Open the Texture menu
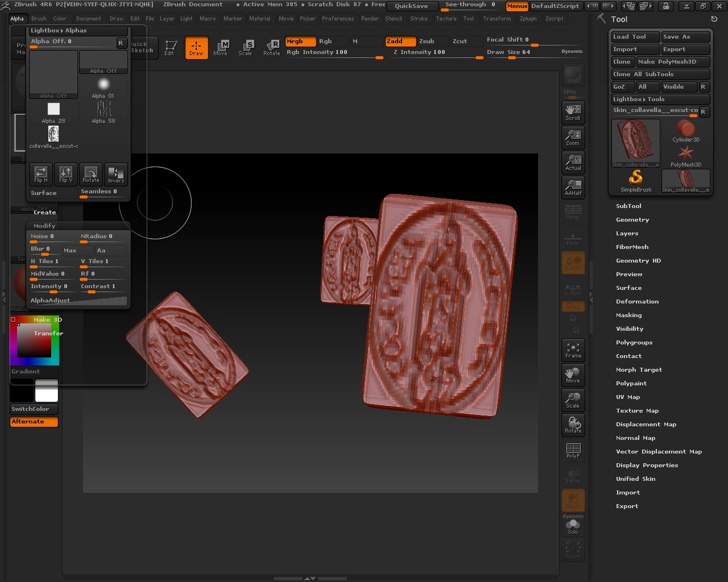This screenshot has width=728, height=582. tap(446, 19)
